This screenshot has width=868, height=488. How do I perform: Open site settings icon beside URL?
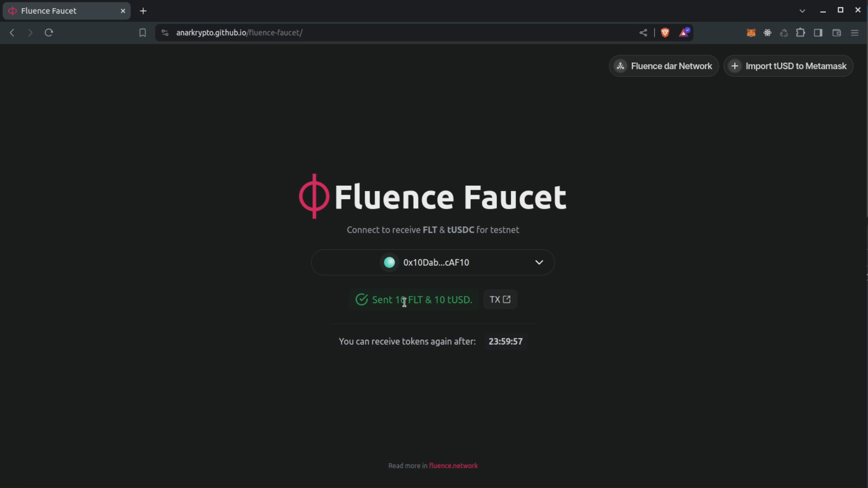tap(165, 33)
